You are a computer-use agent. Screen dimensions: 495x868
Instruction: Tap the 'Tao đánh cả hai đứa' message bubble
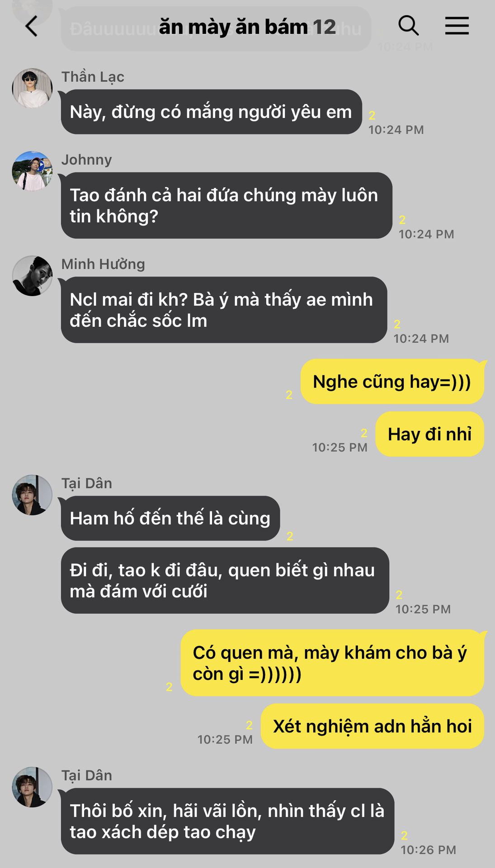point(226,205)
